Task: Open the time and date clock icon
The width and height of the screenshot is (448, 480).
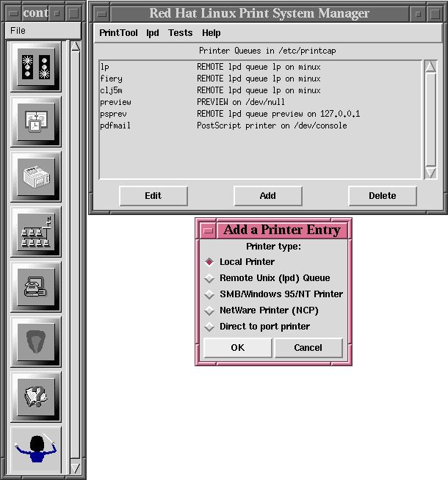Action: 36,122
